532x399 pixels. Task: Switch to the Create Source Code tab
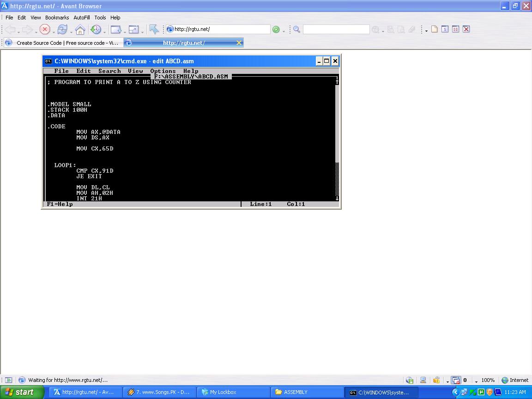pyautogui.click(x=63, y=43)
